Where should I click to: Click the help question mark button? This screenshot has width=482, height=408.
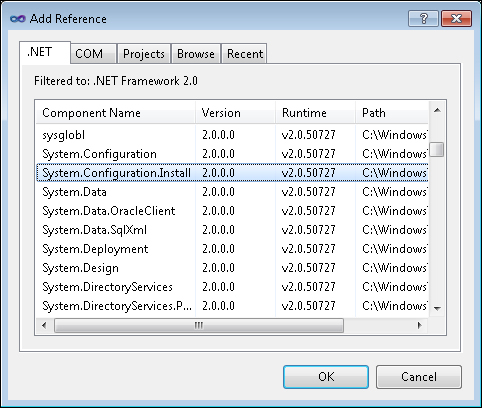click(423, 18)
